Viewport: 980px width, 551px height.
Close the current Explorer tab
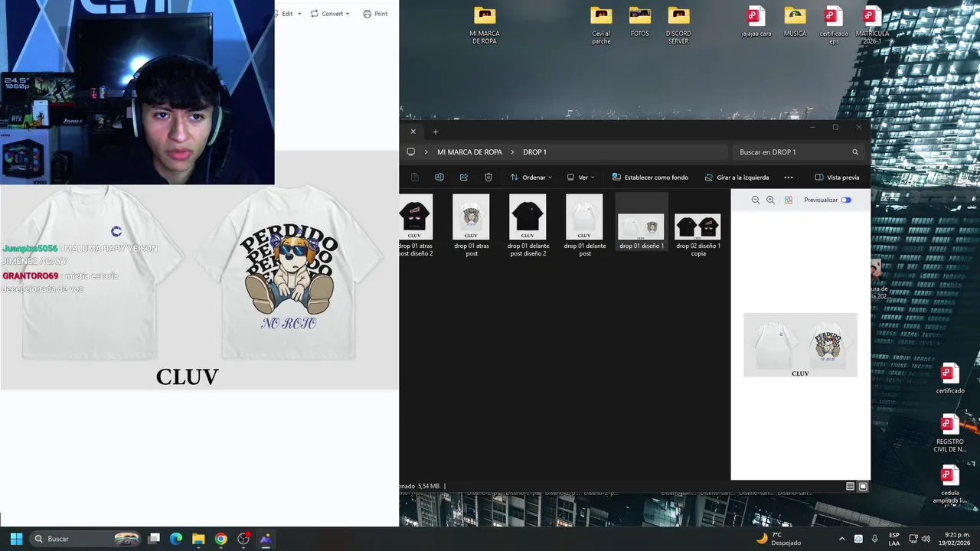pyautogui.click(x=413, y=132)
